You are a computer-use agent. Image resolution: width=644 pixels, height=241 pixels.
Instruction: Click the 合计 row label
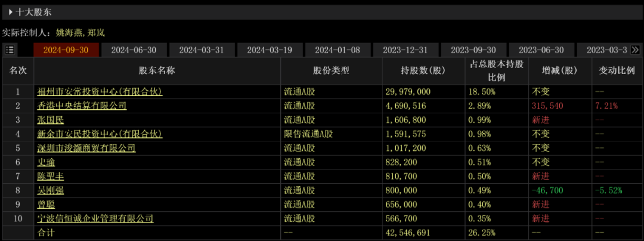tap(45, 233)
